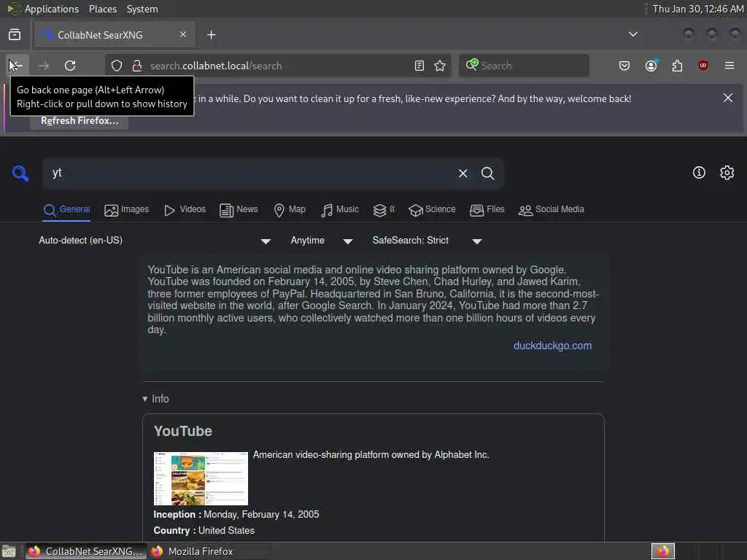The width and height of the screenshot is (747, 560).
Task: Open the Firefox account icon
Action: (x=651, y=66)
